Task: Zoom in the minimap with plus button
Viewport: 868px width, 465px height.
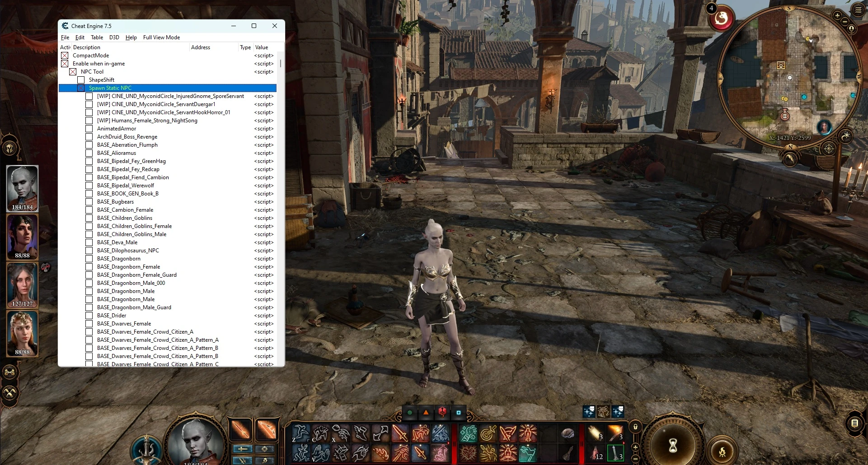Action: point(837,15)
